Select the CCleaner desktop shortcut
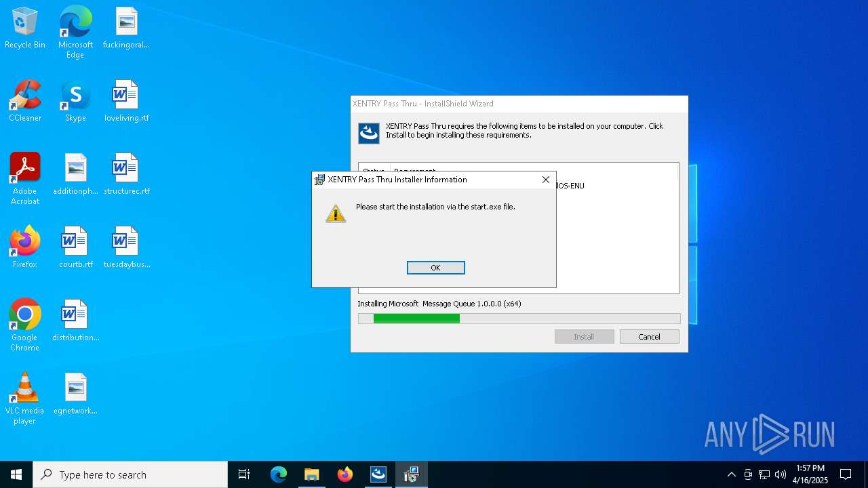The height and width of the screenshot is (488, 868). (25, 101)
